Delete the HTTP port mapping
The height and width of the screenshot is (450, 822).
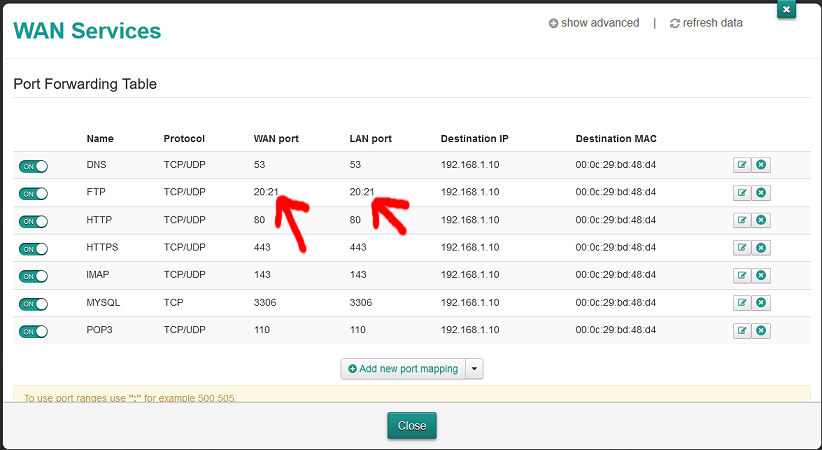coord(761,220)
